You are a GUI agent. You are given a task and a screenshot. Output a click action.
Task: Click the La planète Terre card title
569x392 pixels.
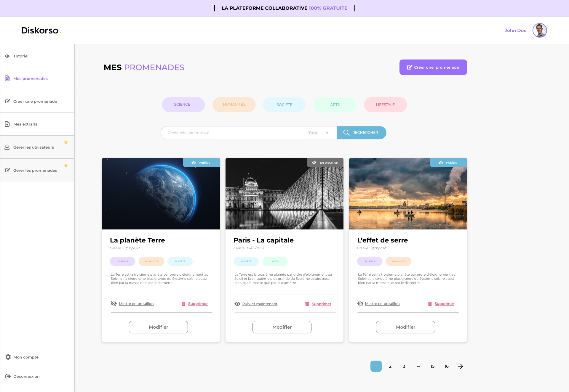pyautogui.click(x=138, y=240)
